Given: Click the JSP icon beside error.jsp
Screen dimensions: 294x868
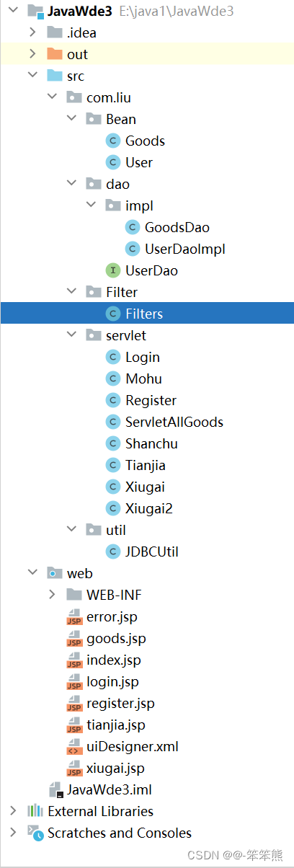Looking at the screenshot, I should (73, 617).
